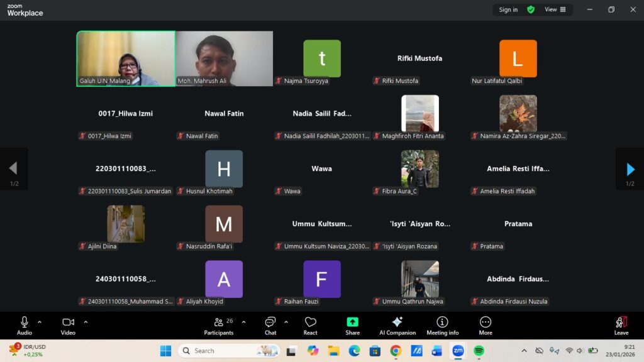Toggle the Video camera
Screen dimensions: 644x362
[x=68, y=325]
